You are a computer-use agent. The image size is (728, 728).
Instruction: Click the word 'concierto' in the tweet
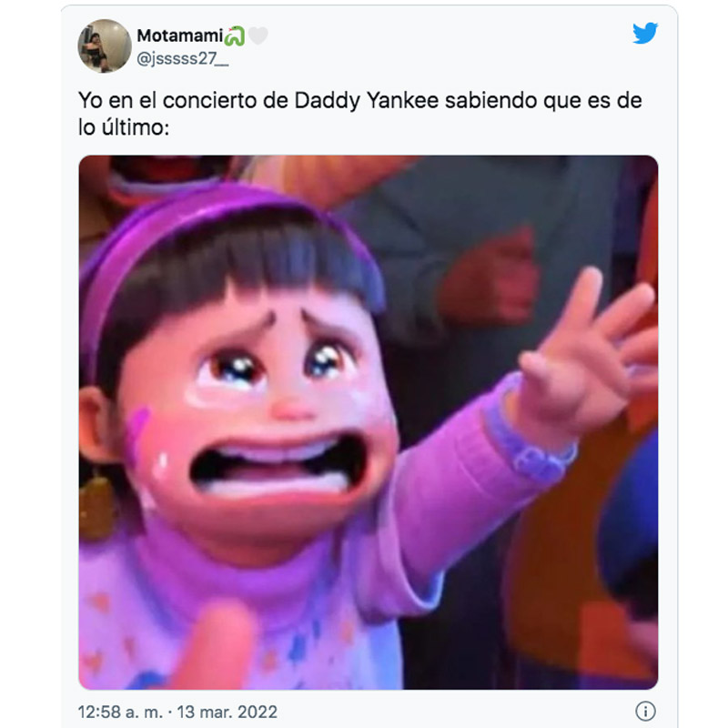(209, 101)
